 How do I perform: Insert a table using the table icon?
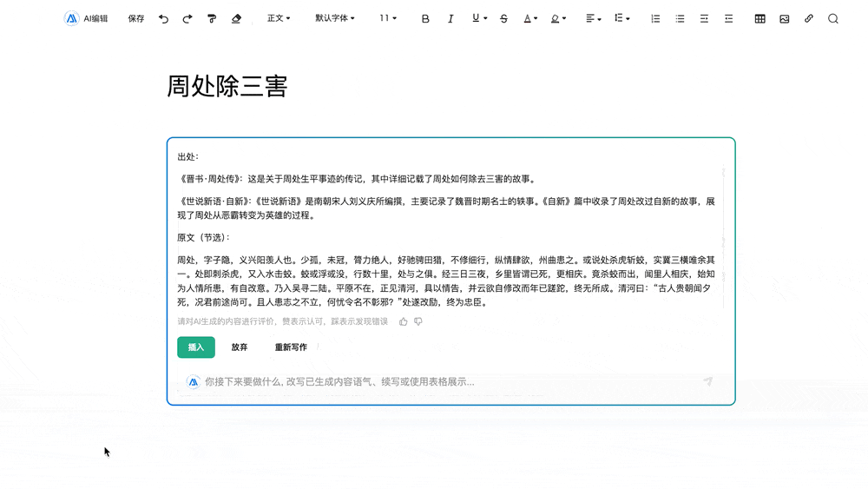tap(760, 18)
